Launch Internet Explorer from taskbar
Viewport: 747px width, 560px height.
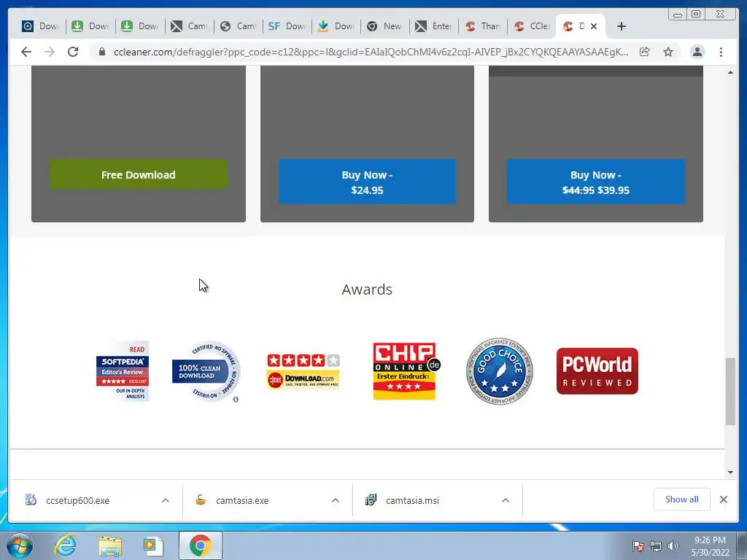(x=65, y=545)
